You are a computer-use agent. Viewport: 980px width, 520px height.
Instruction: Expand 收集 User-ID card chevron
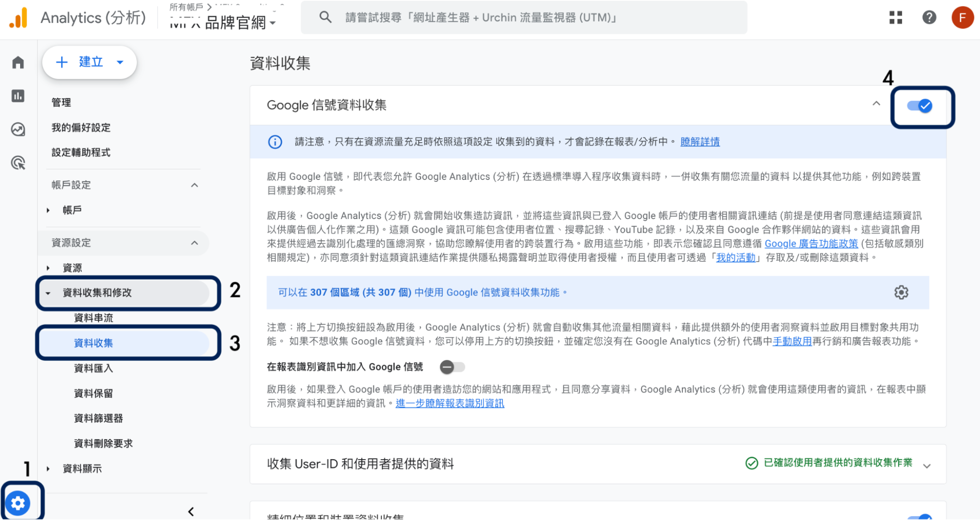tap(927, 466)
